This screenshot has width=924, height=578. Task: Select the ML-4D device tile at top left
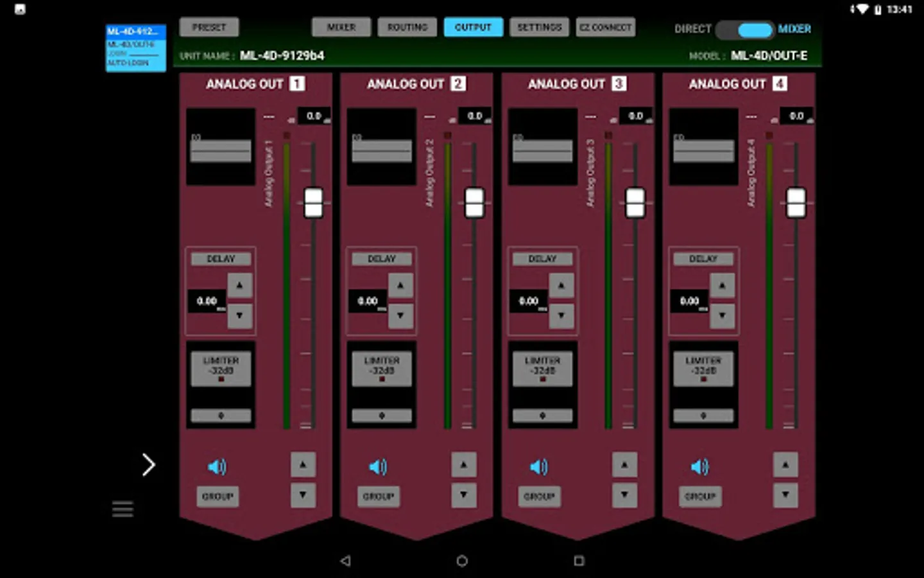click(136, 48)
